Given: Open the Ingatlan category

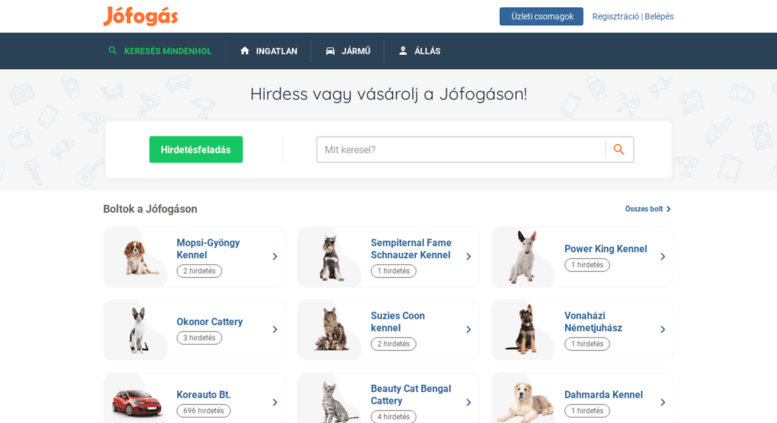Looking at the screenshot, I should pyautogui.click(x=277, y=51).
